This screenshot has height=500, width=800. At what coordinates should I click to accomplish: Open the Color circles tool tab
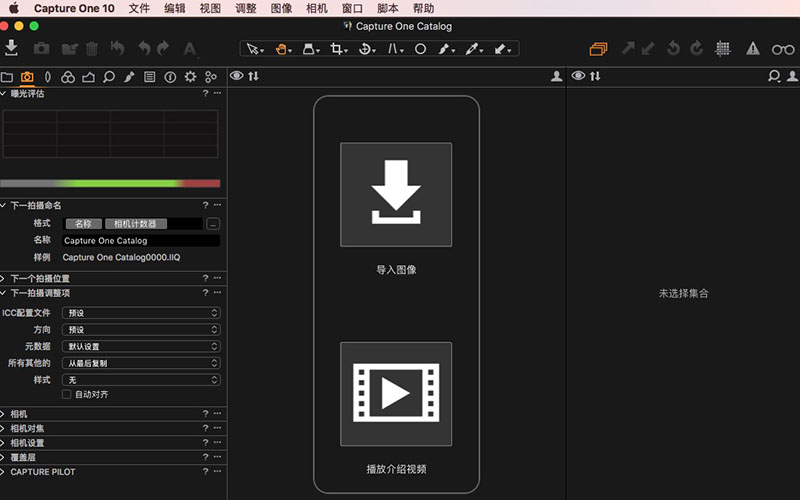click(x=68, y=77)
